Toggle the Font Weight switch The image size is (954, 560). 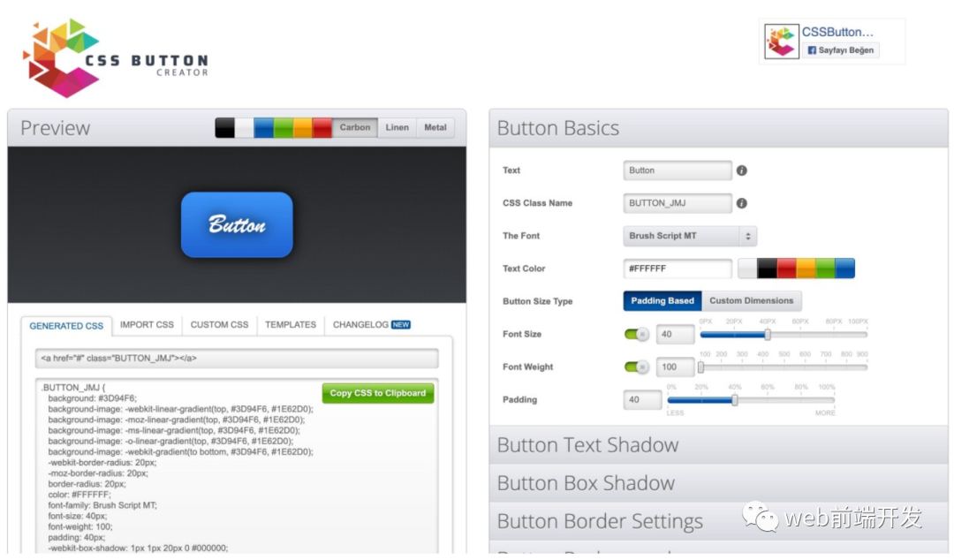(x=636, y=367)
